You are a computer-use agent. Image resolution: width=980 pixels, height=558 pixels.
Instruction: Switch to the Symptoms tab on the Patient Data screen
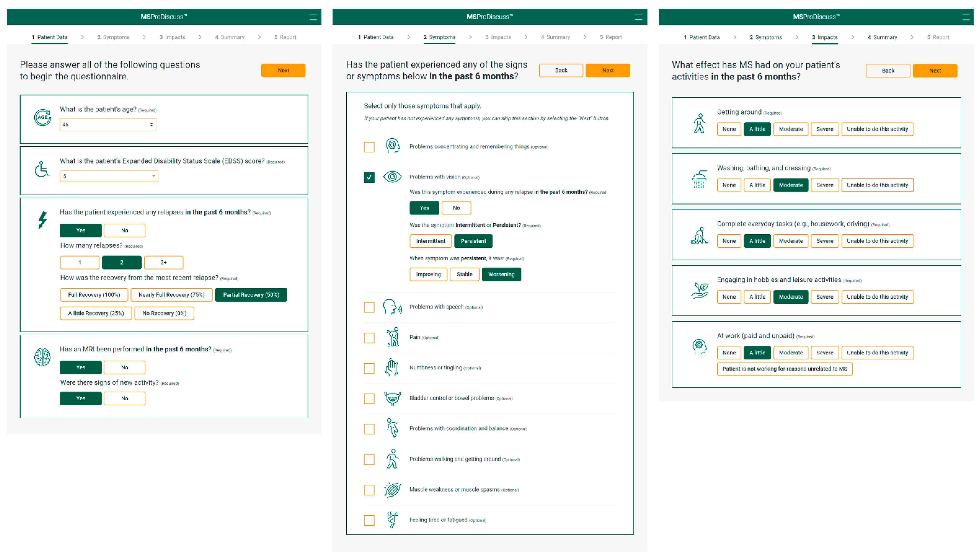point(113,37)
